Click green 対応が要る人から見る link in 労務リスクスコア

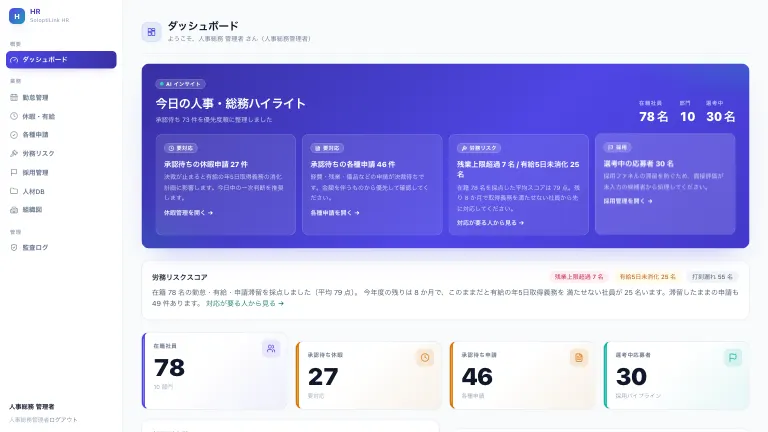244,303
